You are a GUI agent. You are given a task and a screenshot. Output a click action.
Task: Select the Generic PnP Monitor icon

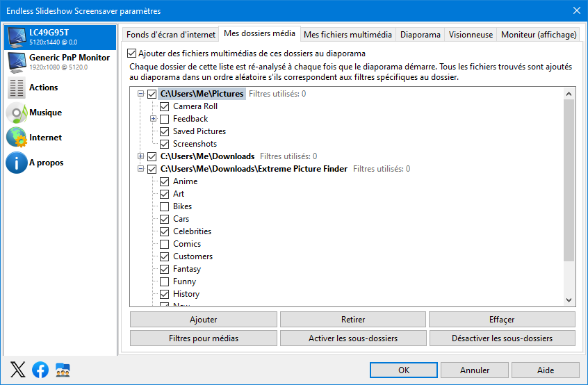pyautogui.click(x=17, y=63)
